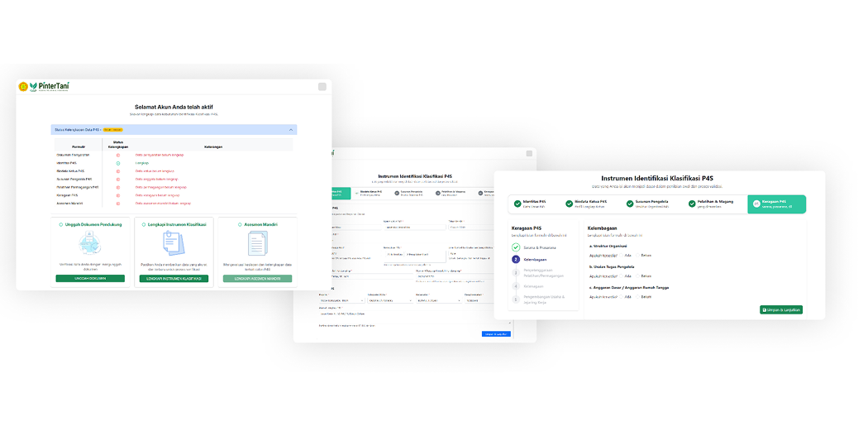Image resolution: width=868 pixels, height=436 pixels.
Task: Click the LENGKAPI ASESMEN MANDIRI button
Action: tap(257, 278)
